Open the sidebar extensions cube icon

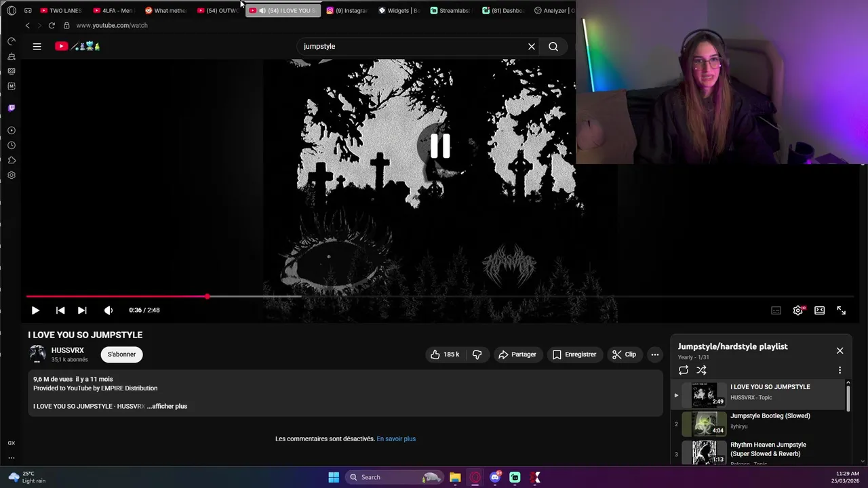[12, 160]
